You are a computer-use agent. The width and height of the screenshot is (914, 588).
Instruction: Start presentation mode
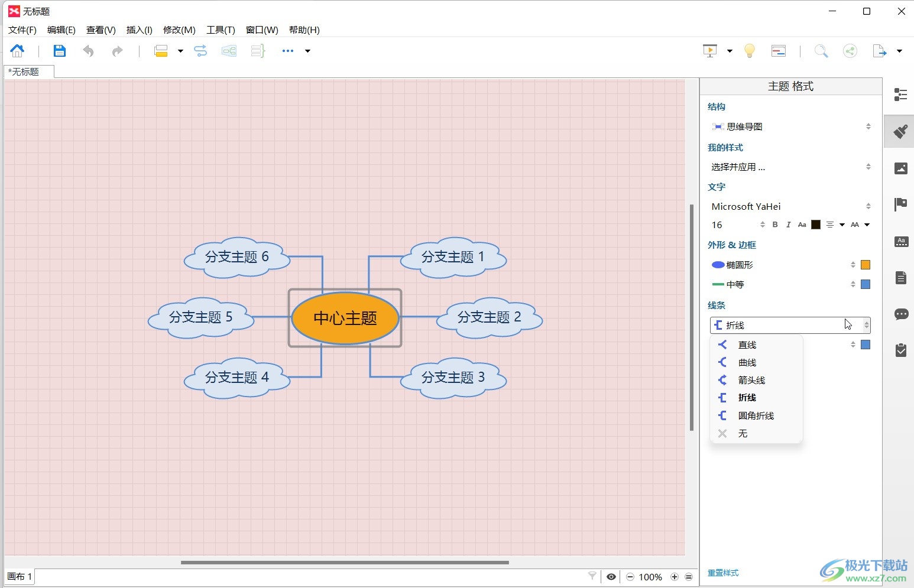(710, 51)
